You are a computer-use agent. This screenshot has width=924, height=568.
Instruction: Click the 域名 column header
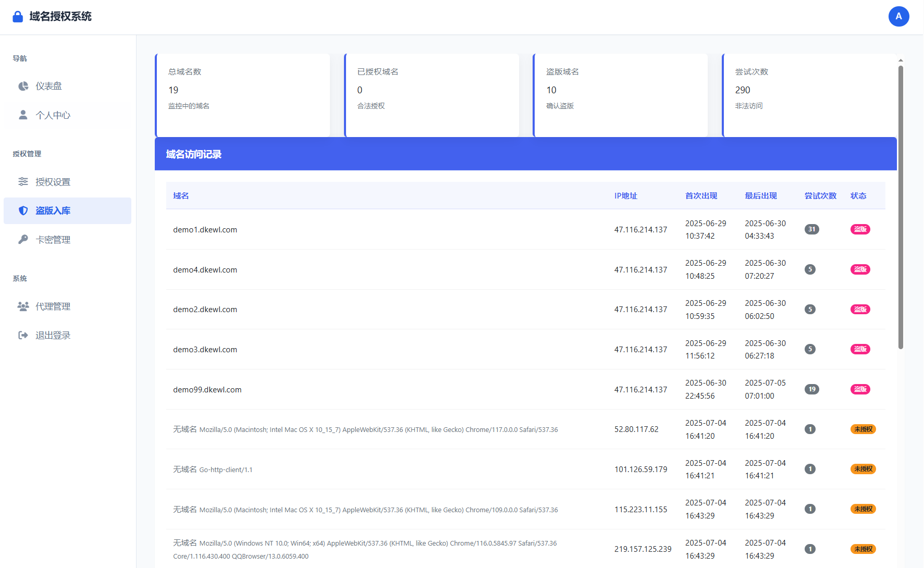pyautogui.click(x=181, y=196)
